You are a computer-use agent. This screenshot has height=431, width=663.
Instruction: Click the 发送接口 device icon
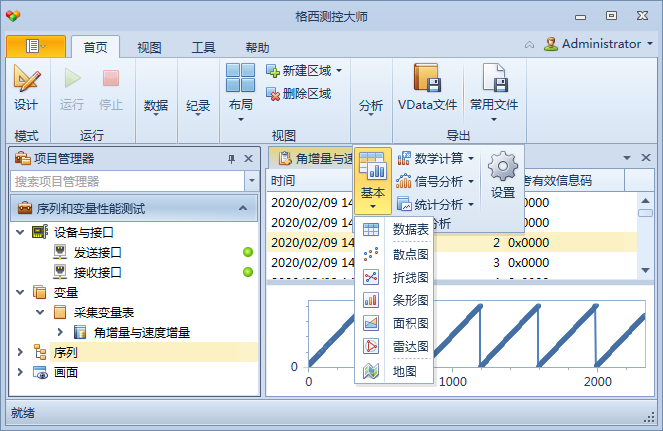[60, 252]
